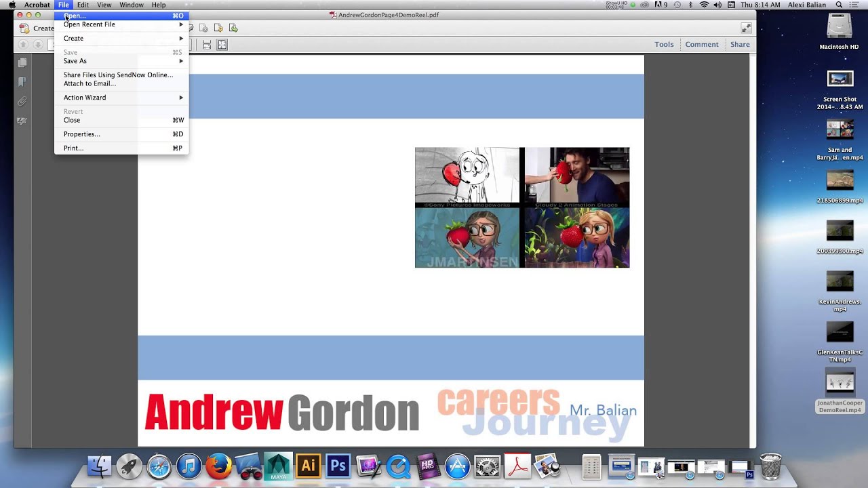Screen dimensions: 868x488
Task: Launch Safari from the Dock
Action: pos(159,466)
